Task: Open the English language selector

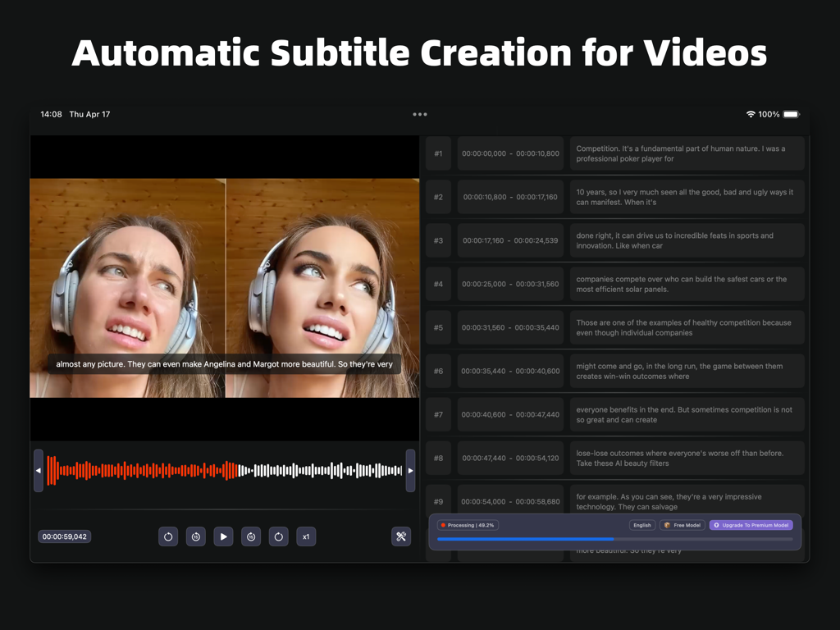Action: coord(641,525)
